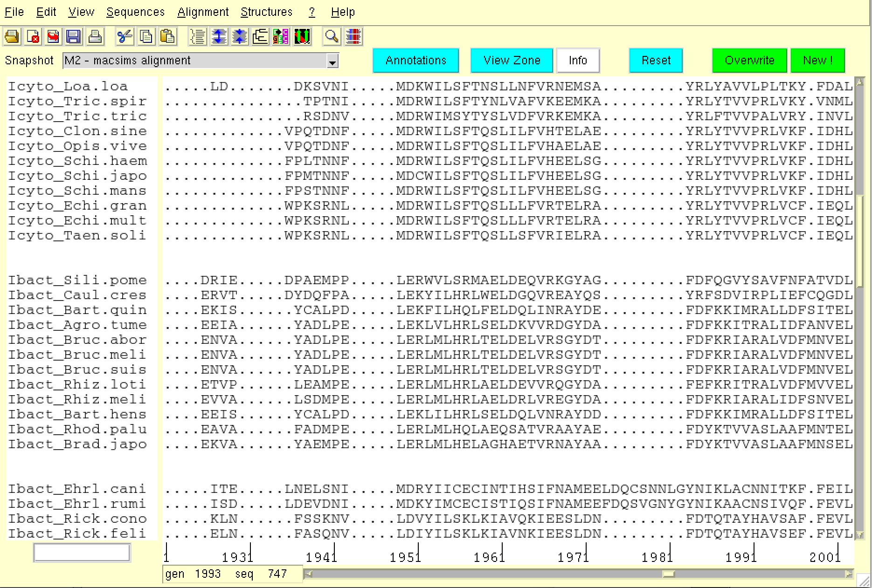Viewport: 872px width, 588px height.
Task: Open the Alignment menu
Action: click(x=203, y=12)
